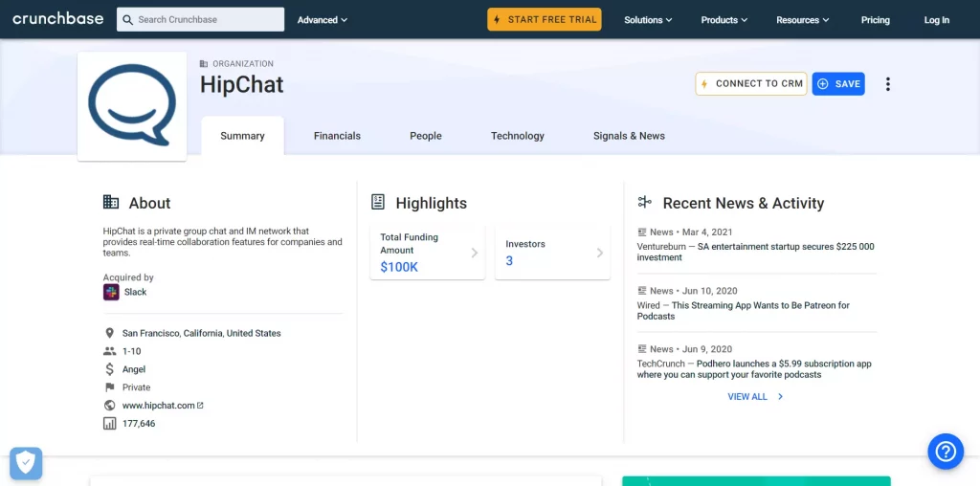This screenshot has width=980, height=486.
Task: Open the Products dropdown menu
Action: [x=724, y=20]
